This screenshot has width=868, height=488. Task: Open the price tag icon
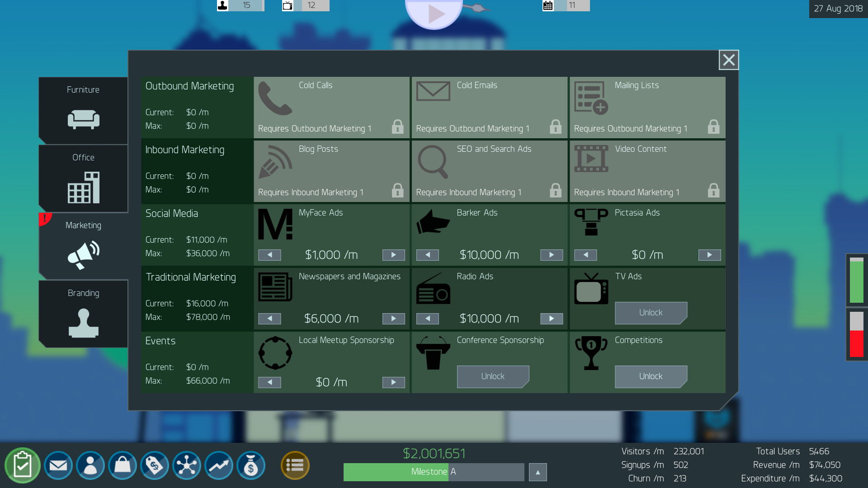155,465
